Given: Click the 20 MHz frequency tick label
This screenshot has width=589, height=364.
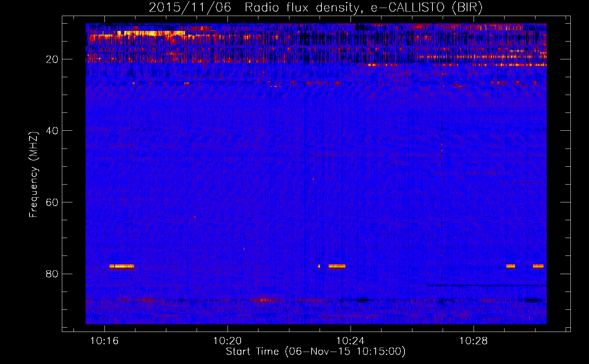Looking at the screenshot, I should (52, 59).
